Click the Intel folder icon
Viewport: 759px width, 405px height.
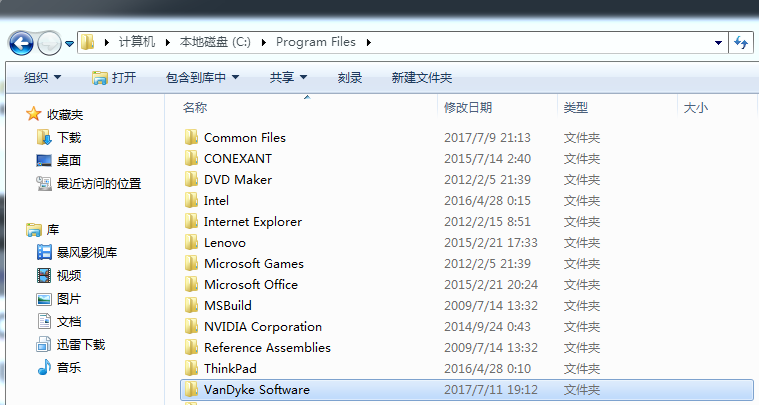pyautogui.click(x=191, y=200)
